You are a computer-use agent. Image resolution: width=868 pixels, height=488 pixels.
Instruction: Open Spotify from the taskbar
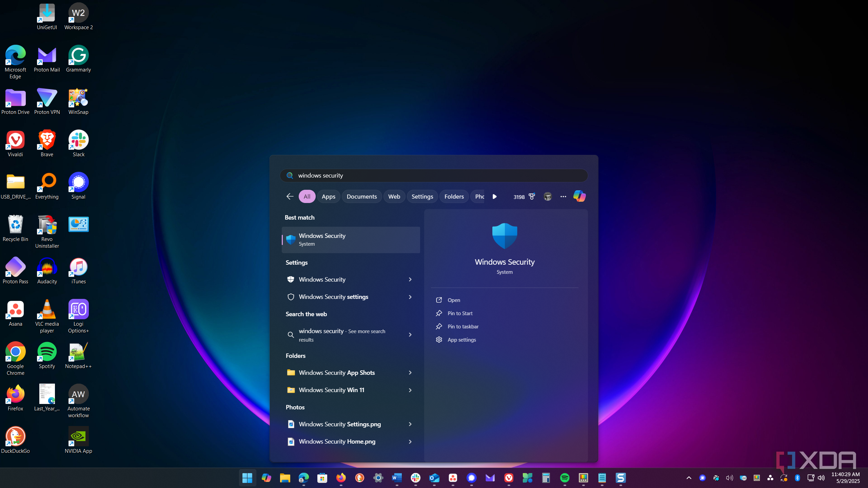click(x=565, y=478)
